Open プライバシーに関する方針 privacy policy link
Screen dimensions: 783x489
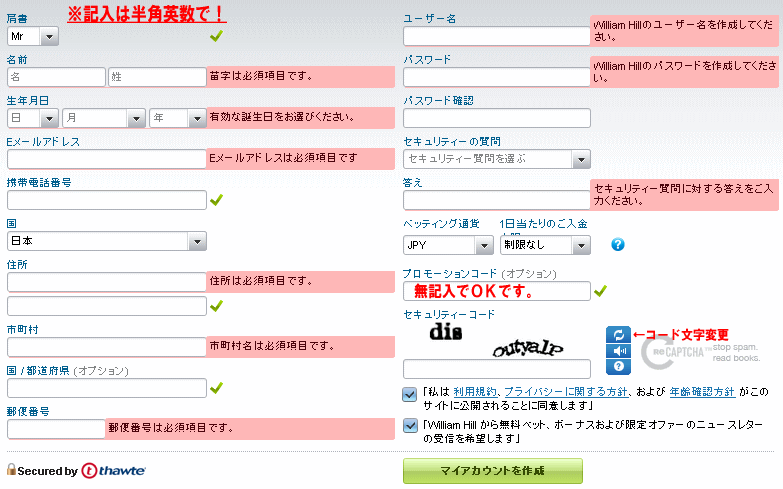pos(566,392)
